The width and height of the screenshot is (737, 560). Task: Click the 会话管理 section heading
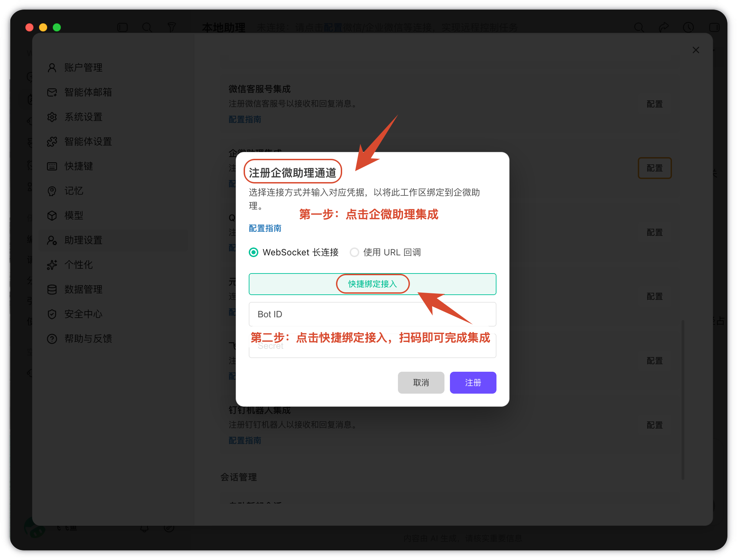click(x=238, y=477)
